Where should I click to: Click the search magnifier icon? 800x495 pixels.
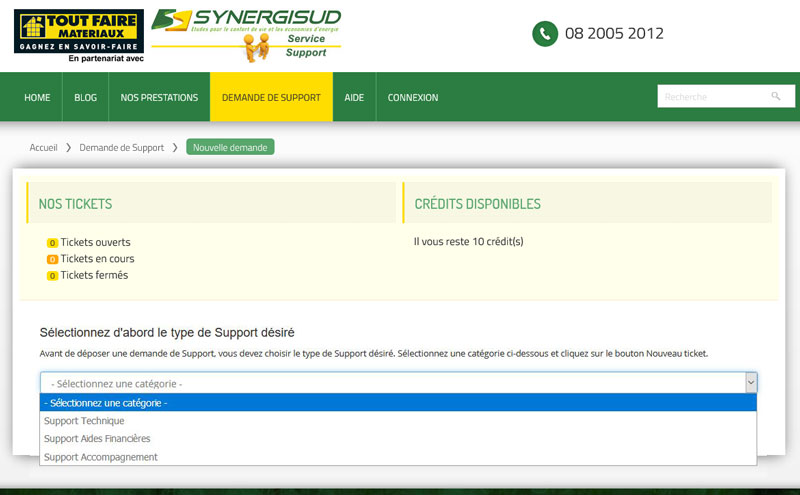click(x=776, y=97)
